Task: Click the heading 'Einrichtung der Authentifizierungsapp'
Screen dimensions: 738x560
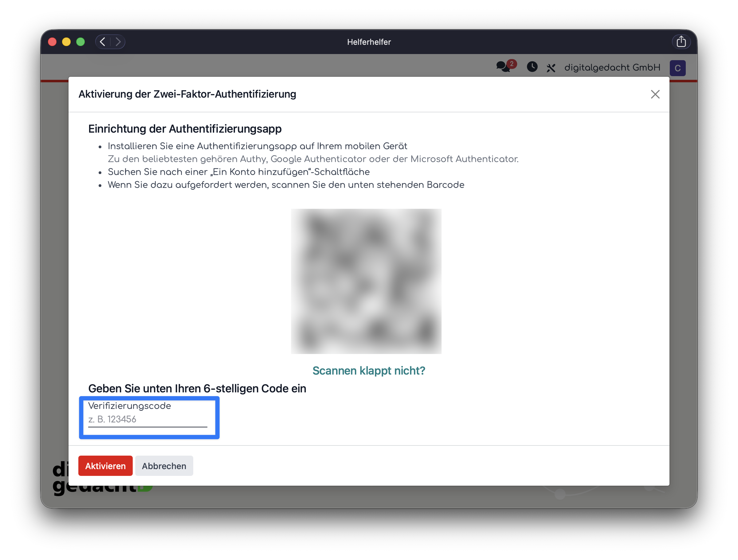Action: pos(185,129)
